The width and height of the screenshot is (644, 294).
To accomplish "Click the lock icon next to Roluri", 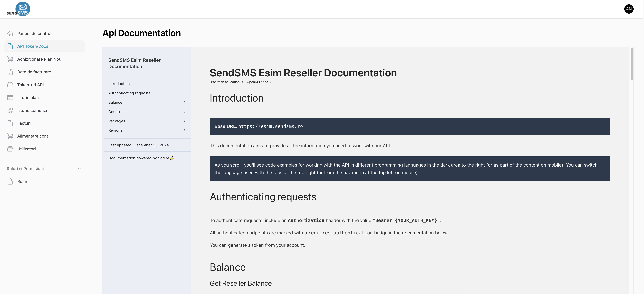I will click(10, 182).
